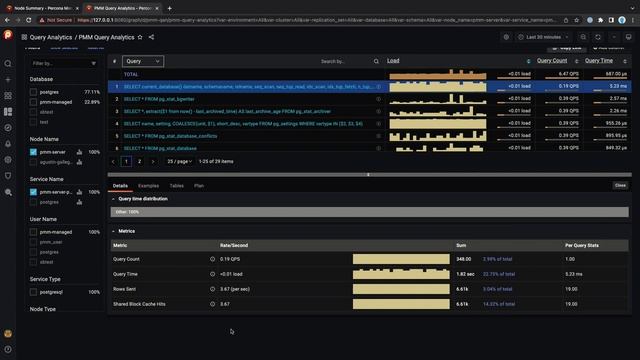
Task: Open the Query Analytics breadcrumb link
Action: [51, 37]
